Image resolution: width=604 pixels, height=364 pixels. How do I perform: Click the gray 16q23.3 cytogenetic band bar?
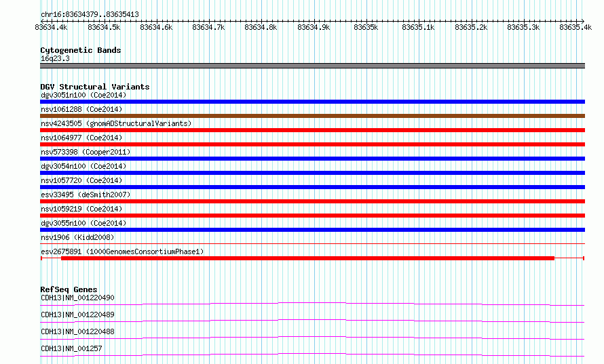(312, 66)
